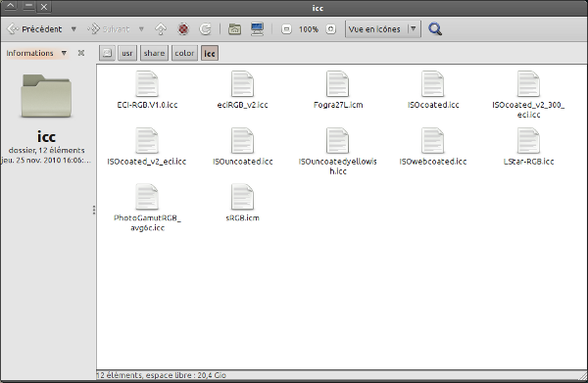Screen dimensions: 588x383
Task: Navigate to the share path button
Action: pos(154,53)
